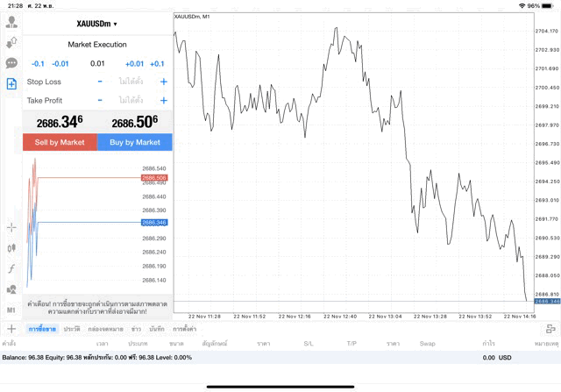The image size is (561, 392).
Task: Decrease Take Profit with the minus button
Action: click(100, 101)
